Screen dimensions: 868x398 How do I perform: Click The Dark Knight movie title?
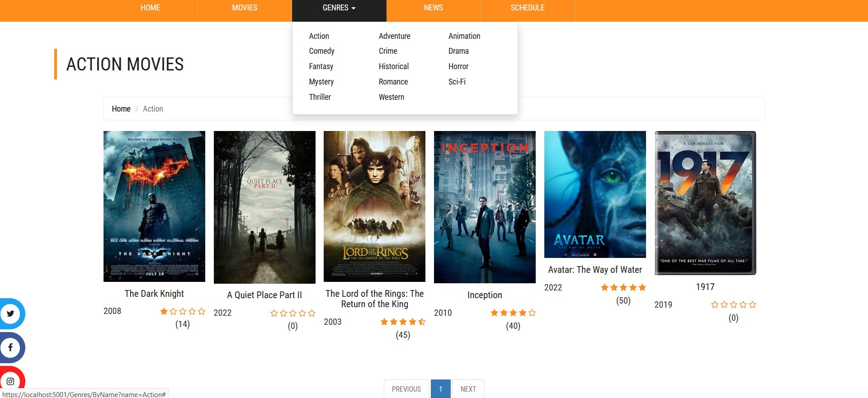pos(154,294)
